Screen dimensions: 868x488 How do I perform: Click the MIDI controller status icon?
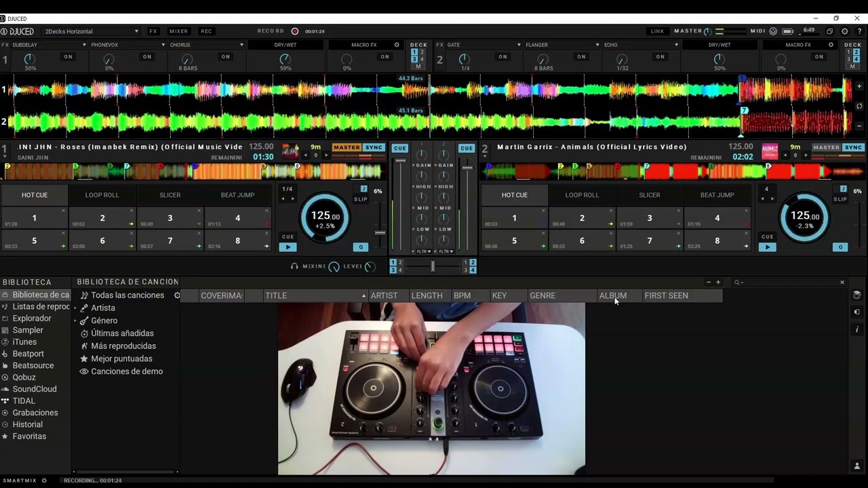tap(773, 31)
